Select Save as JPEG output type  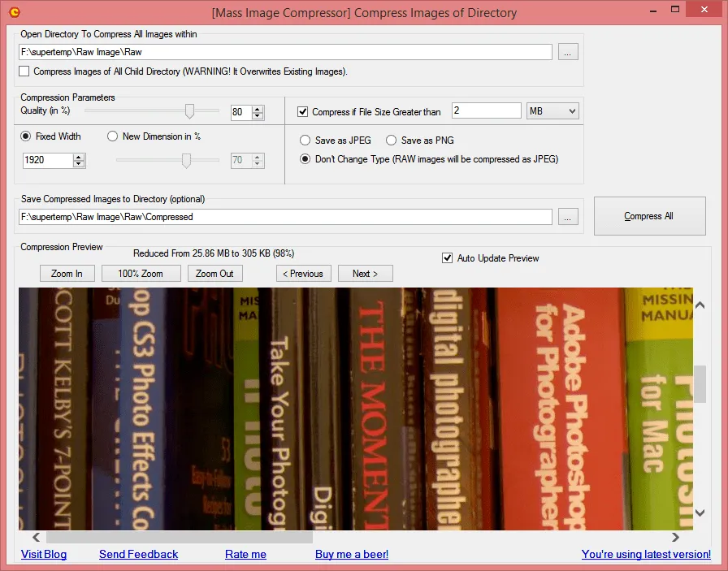click(x=305, y=140)
